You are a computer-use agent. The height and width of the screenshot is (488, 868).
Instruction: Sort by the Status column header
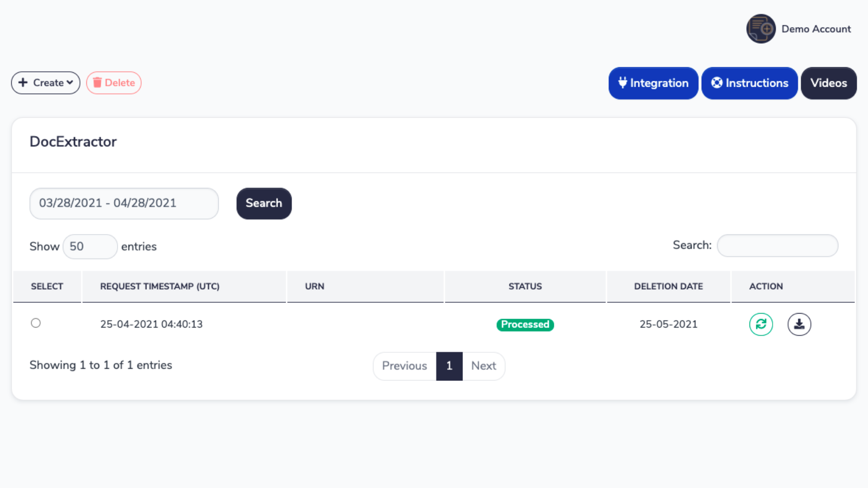(525, 286)
